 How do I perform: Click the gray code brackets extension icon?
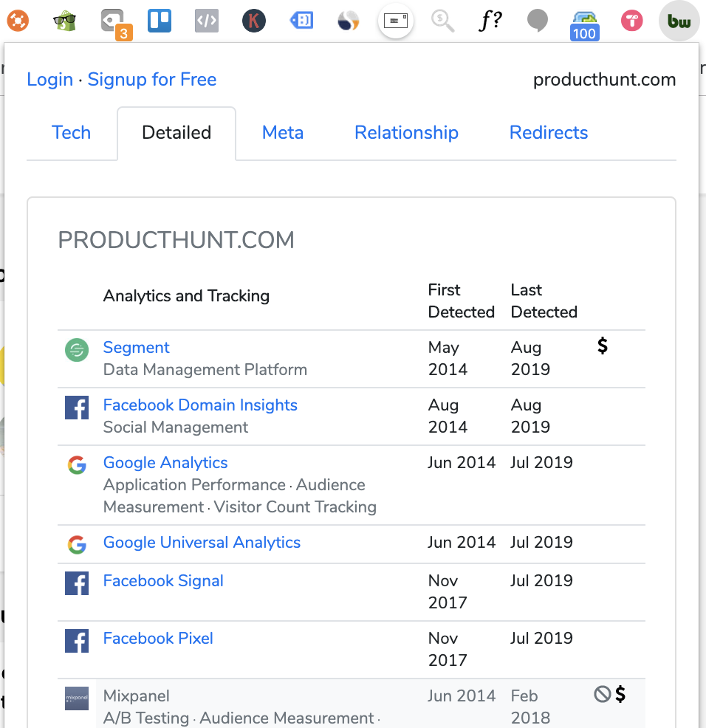point(207,21)
